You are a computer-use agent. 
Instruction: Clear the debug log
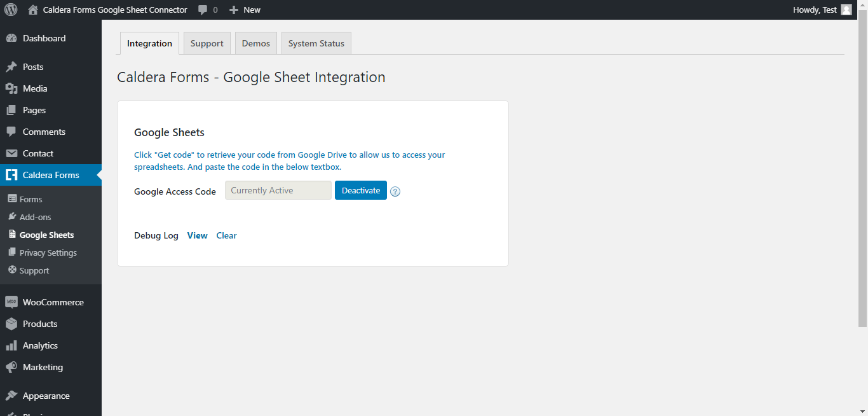(x=226, y=235)
